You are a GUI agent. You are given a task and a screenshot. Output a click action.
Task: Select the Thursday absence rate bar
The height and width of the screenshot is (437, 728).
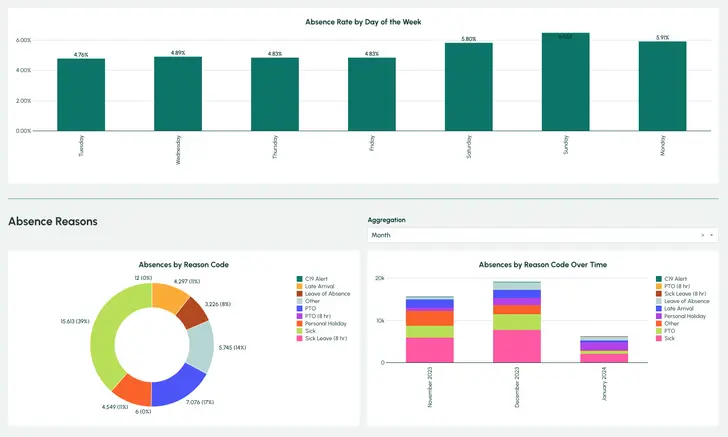pos(275,94)
